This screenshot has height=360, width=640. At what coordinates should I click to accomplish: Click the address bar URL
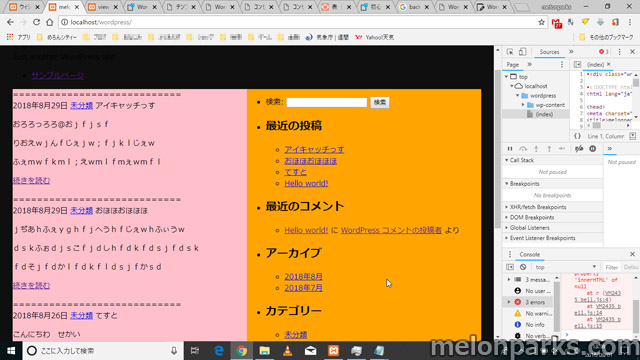pyautogui.click(x=101, y=22)
